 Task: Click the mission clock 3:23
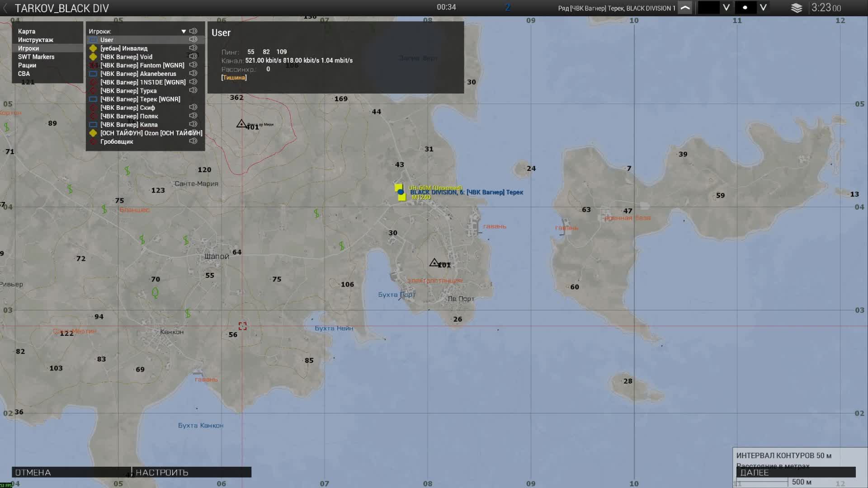click(826, 8)
